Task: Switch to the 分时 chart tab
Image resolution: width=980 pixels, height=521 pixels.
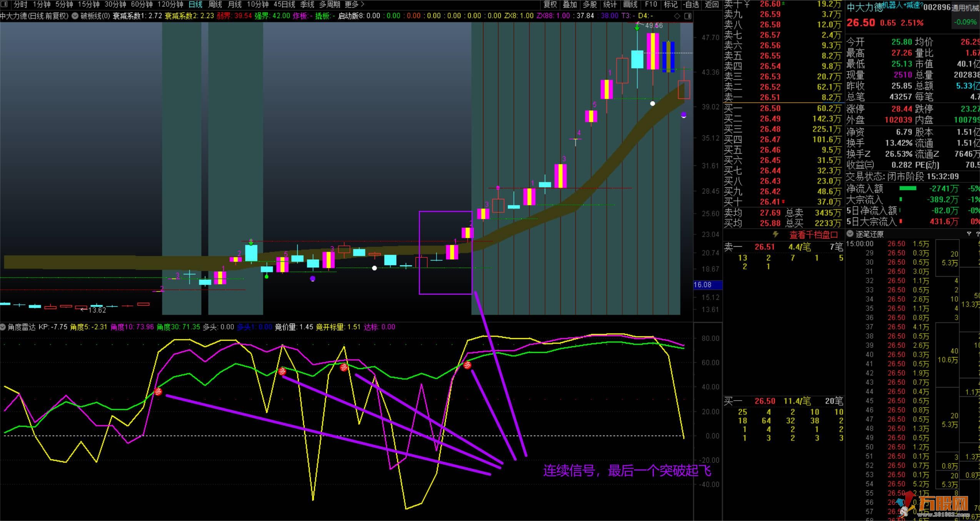Action: coord(20,5)
